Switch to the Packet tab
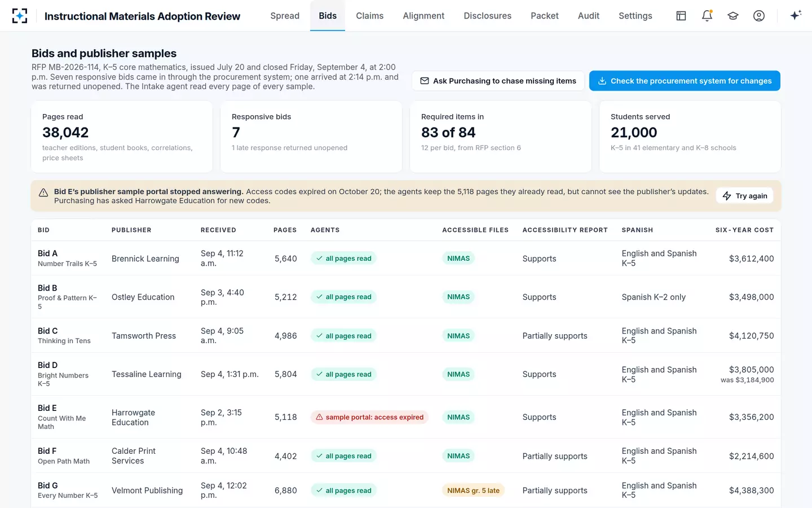The width and height of the screenshot is (812, 508). point(545,16)
